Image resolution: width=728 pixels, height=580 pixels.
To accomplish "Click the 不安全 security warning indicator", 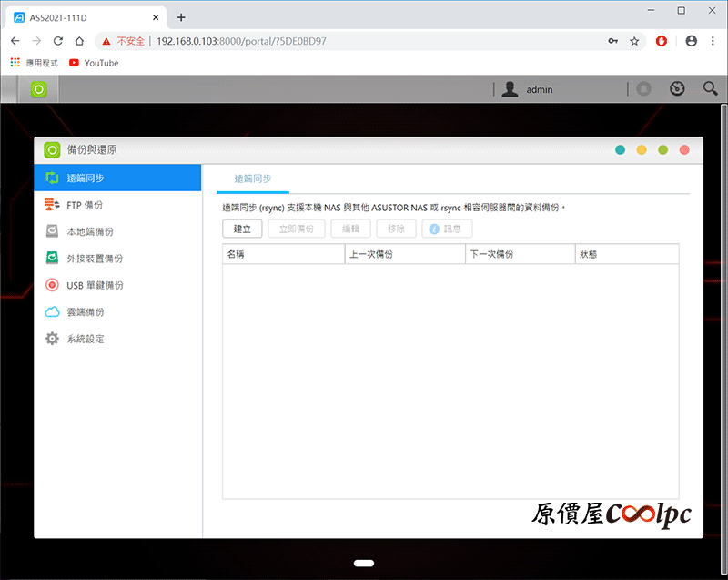I will pyautogui.click(x=124, y=41).
